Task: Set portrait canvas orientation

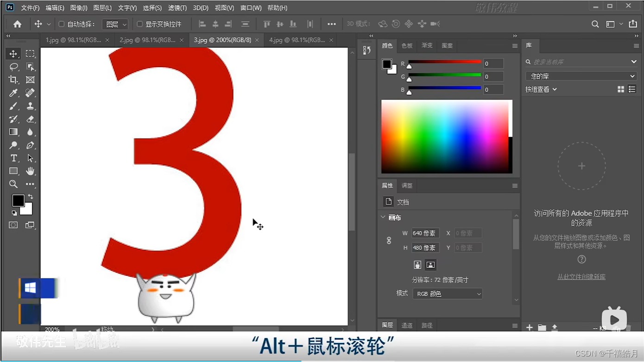Action: pyautogui.click(x=417, y=265)
